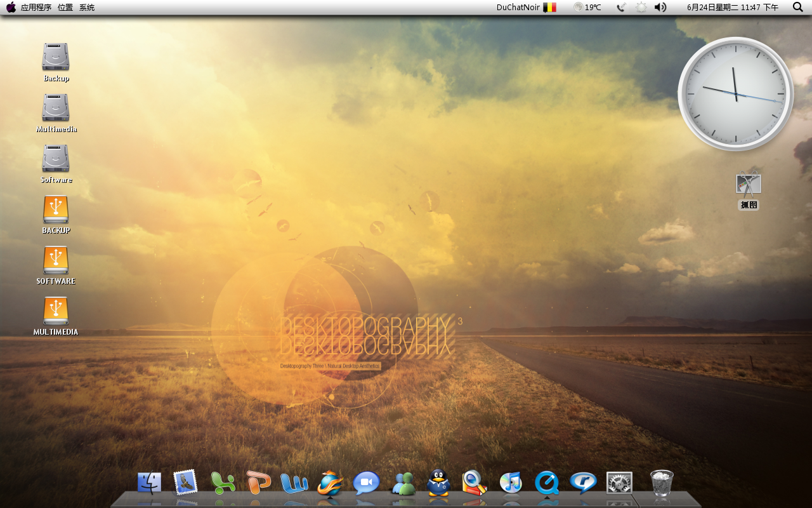Open the iChat video bubble icon
The width and height of the screenshot is (812, 508).
(x=366, y=483)
